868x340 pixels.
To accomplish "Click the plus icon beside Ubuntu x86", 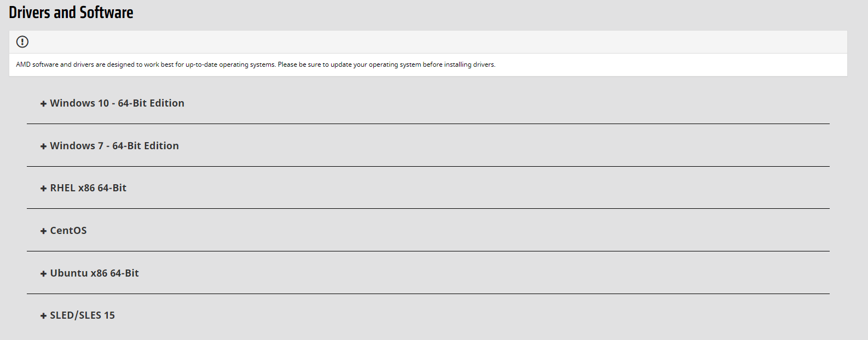I will pos(43,274).
